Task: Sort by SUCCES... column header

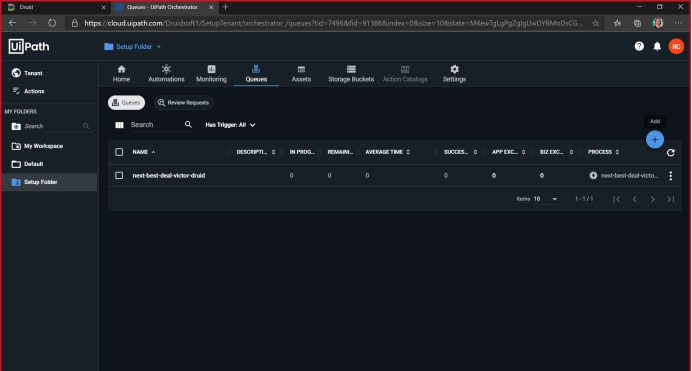Action: pyautogui.click(x=460, y=152)
